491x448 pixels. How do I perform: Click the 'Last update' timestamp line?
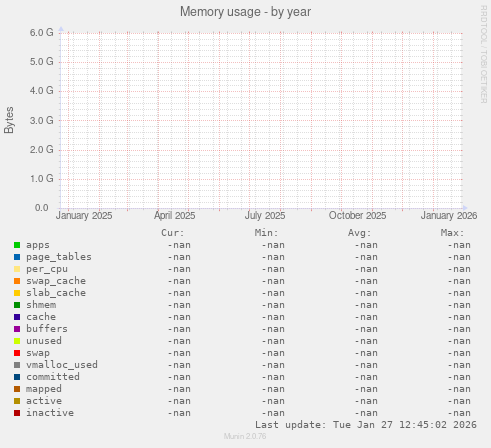366,425
